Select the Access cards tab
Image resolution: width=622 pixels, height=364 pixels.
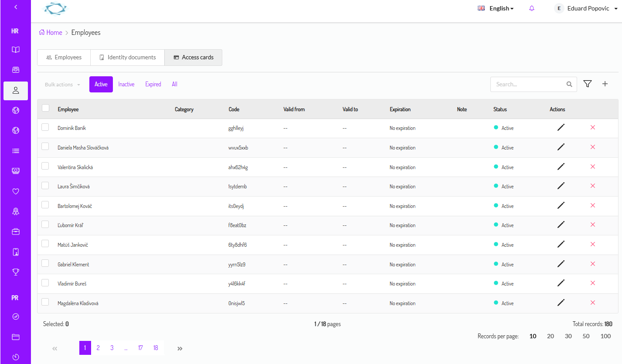[x=194, y=58]
